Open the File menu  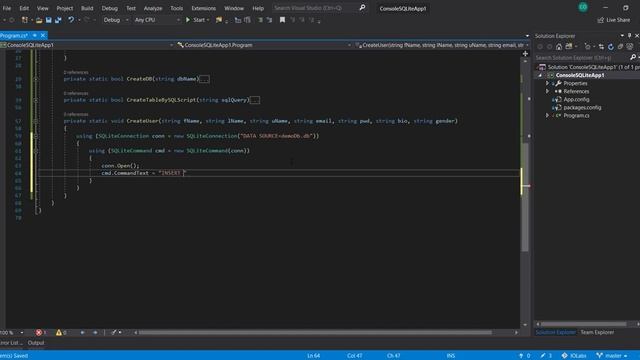tap(7, 8)
